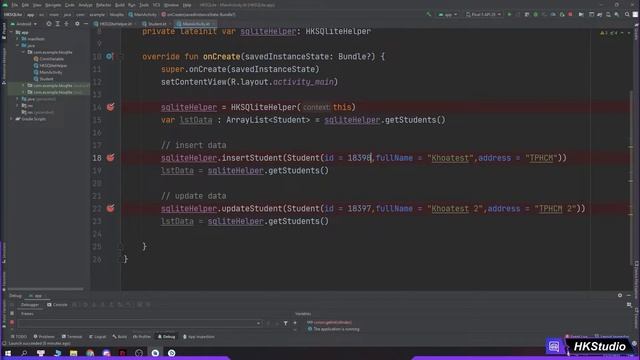Click MainActivity in the breadcrumb bar
The image size is (640, 360).
point(142,14)
